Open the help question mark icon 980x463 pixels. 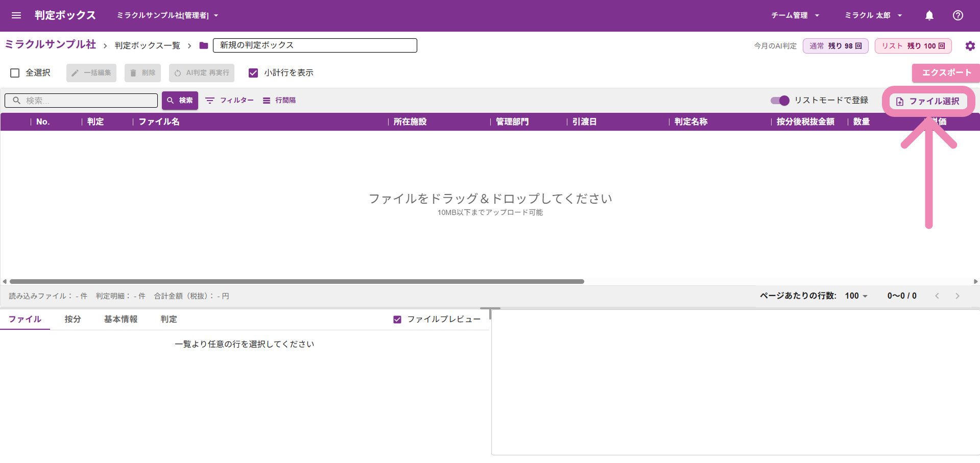pyautogui.click(x=958, y=15)
